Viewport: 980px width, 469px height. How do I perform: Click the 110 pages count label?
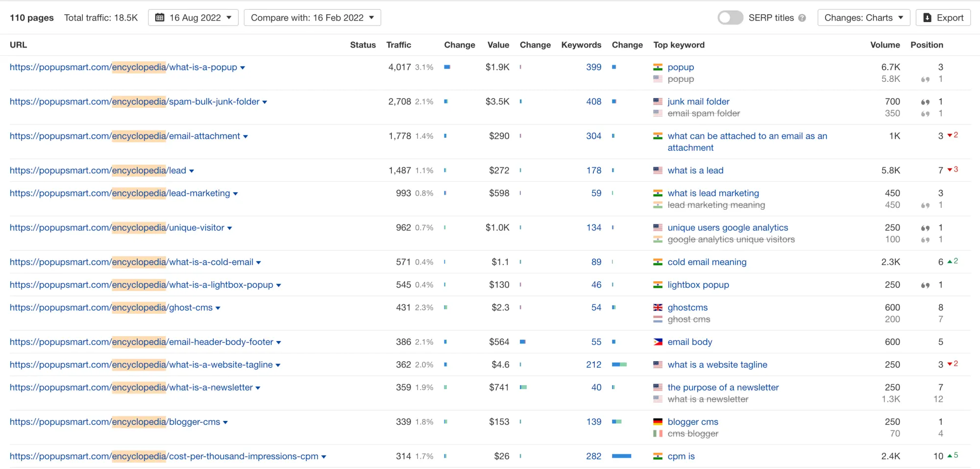[x=32, y=18]
